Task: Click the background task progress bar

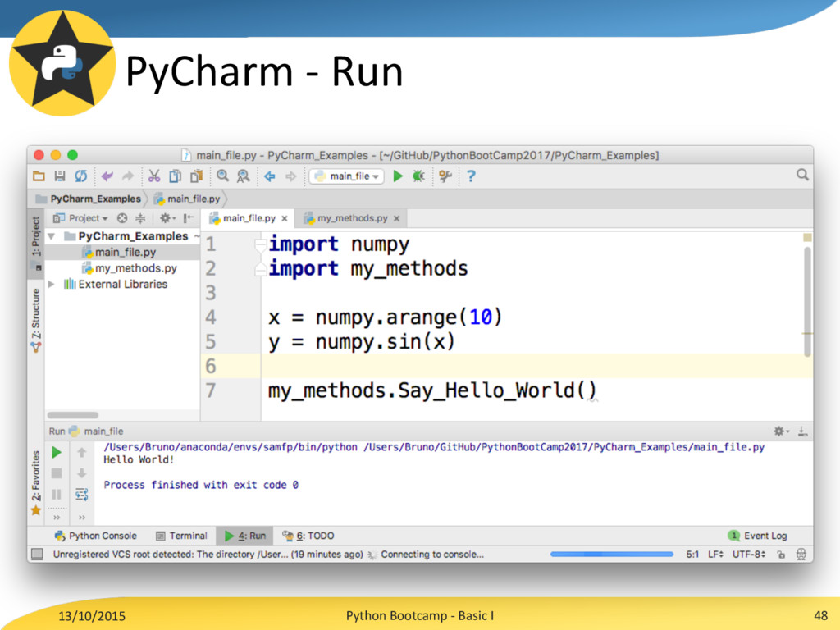Action: [611, 555]
